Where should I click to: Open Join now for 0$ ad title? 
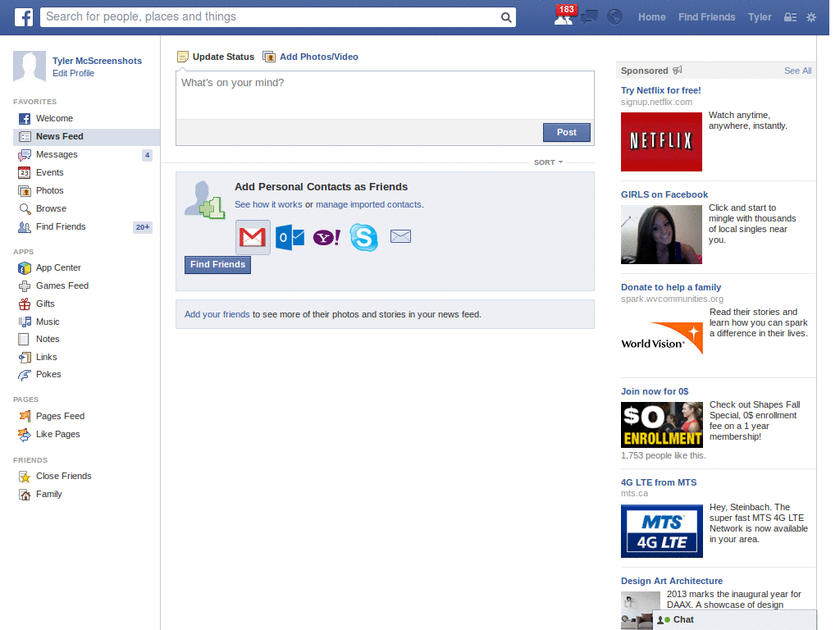click(x=655, y=391)
